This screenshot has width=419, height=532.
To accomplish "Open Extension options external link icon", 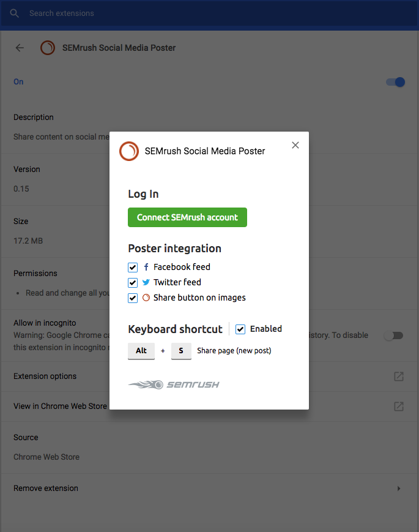I will [399, 377].
